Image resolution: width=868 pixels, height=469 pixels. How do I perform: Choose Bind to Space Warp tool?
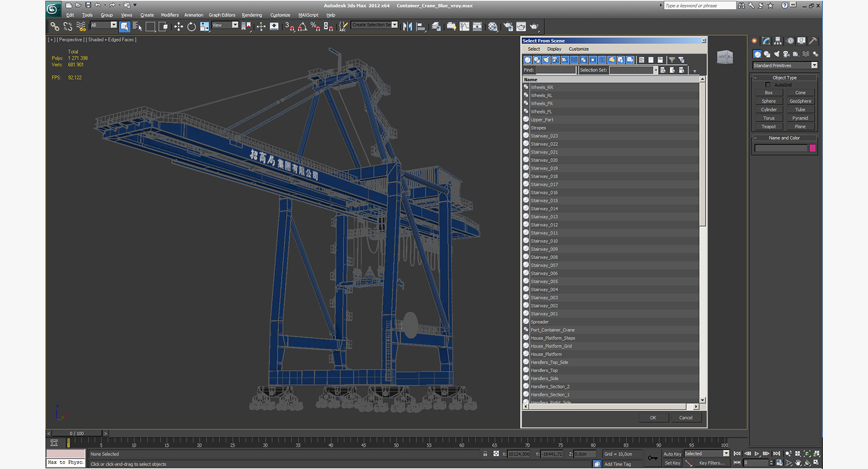pos(82,26)
